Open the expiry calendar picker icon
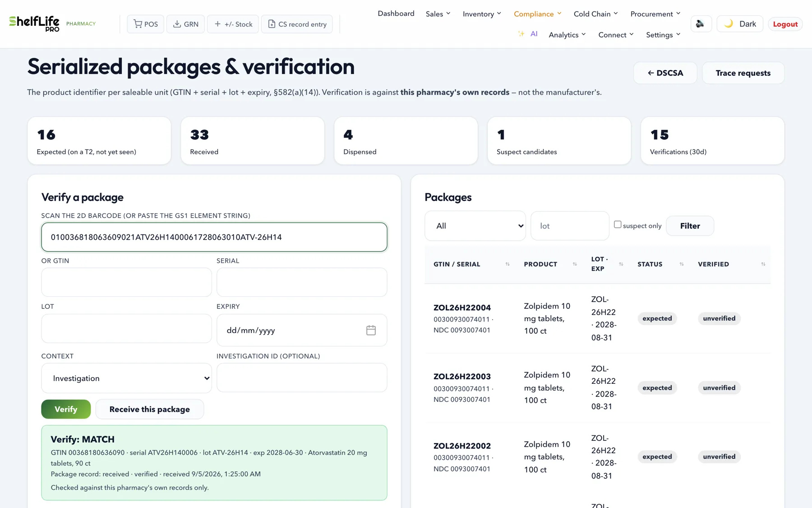 coord(371,330)
